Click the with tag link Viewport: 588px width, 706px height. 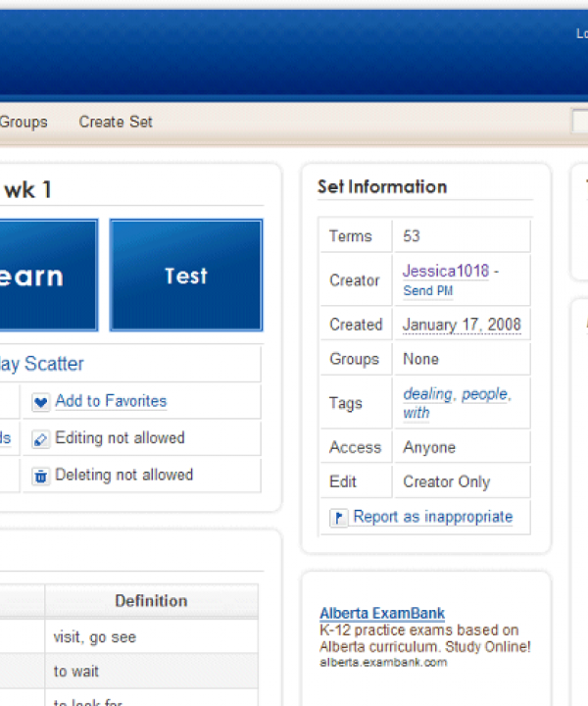(416, 413)
